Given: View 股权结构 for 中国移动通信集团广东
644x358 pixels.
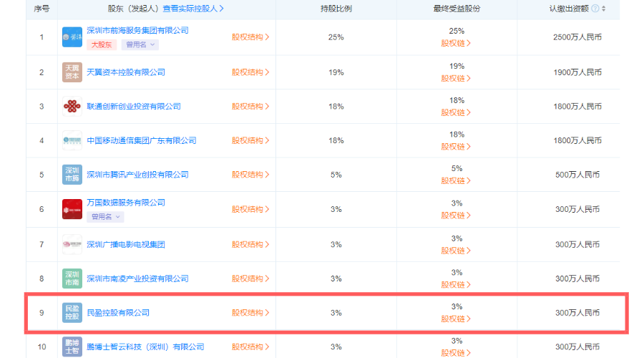Looking at the screenshot, I should [x=250, y=140].
